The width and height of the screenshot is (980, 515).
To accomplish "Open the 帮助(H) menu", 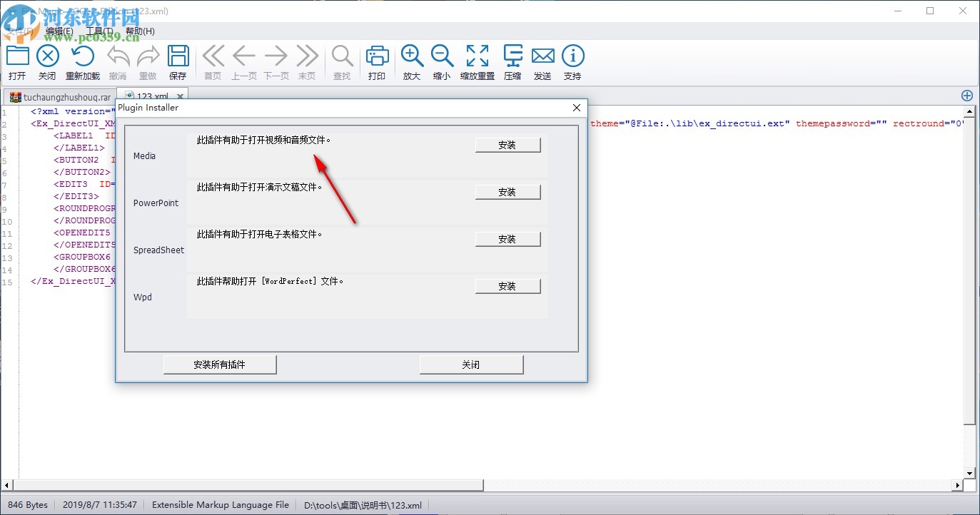I will click(140, 31).
